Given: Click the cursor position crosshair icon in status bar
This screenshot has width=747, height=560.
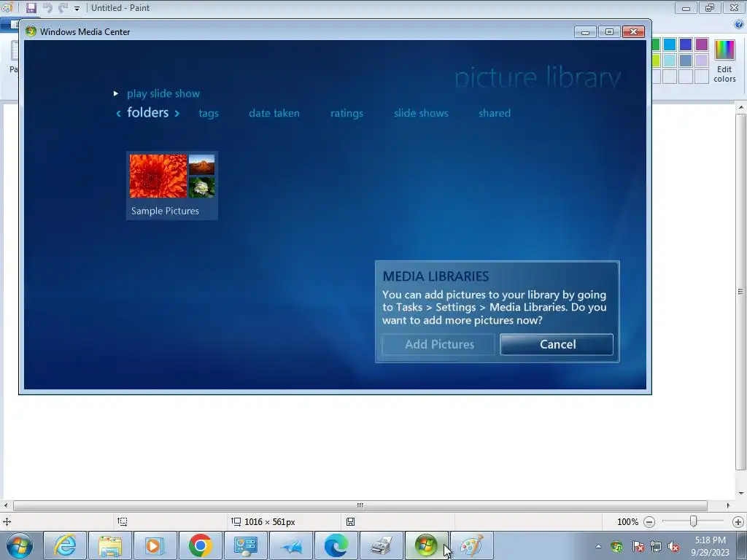Looking at the screenshot, I should (x=7, y=522).
